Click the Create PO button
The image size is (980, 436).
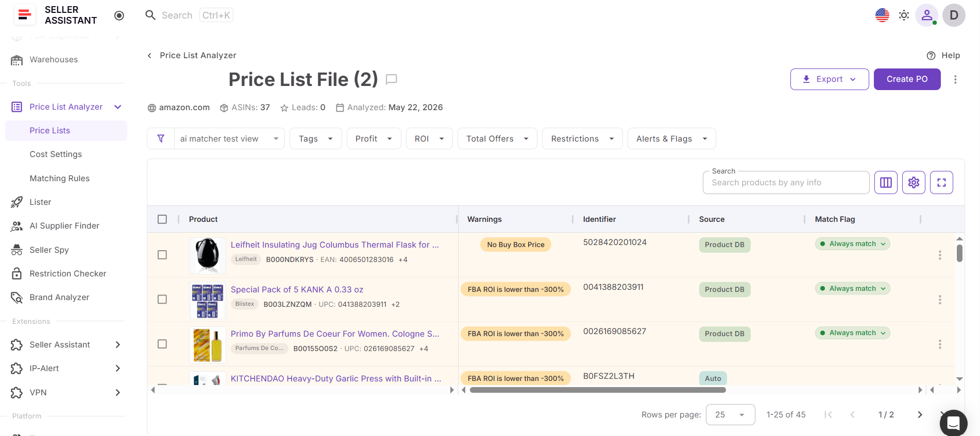(907, 79)
